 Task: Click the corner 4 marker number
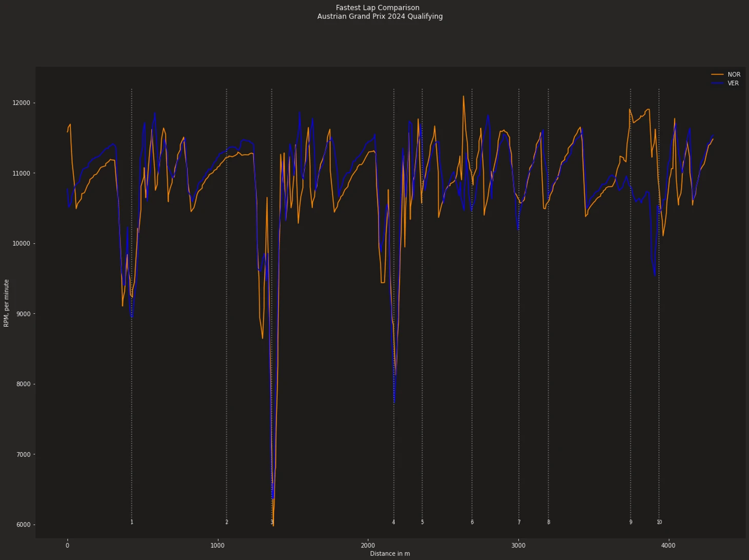394,522
